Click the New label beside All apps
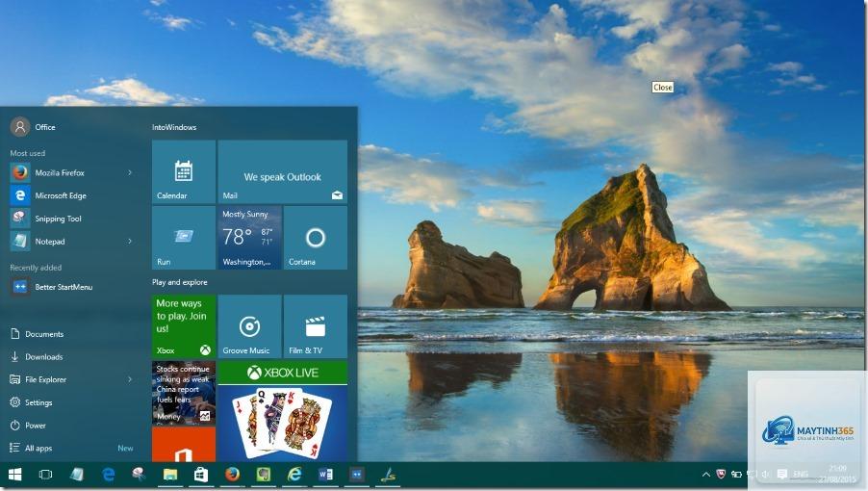 coord(126,448)
